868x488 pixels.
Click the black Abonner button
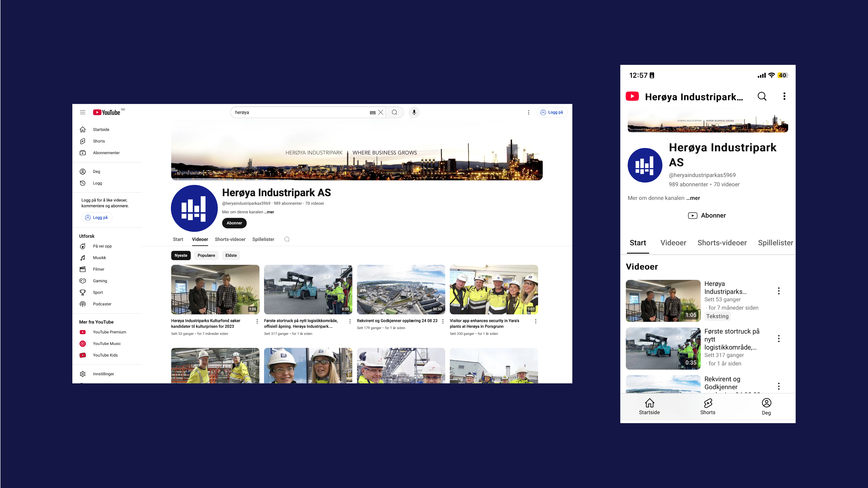[x=234, y=223]
